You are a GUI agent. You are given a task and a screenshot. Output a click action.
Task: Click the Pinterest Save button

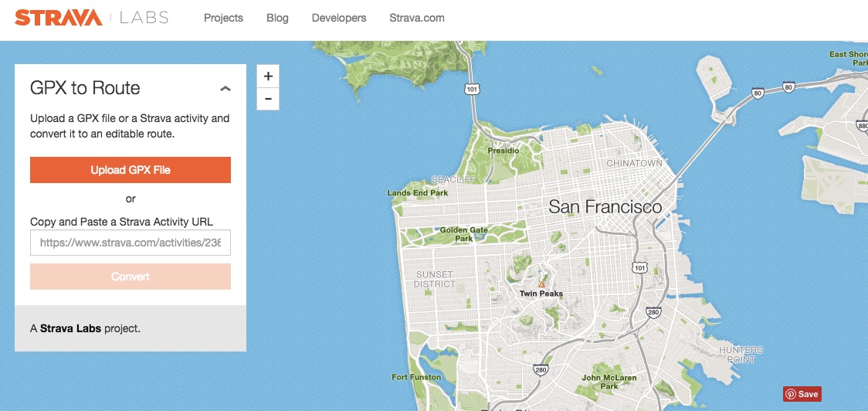[x=802, y=394]
